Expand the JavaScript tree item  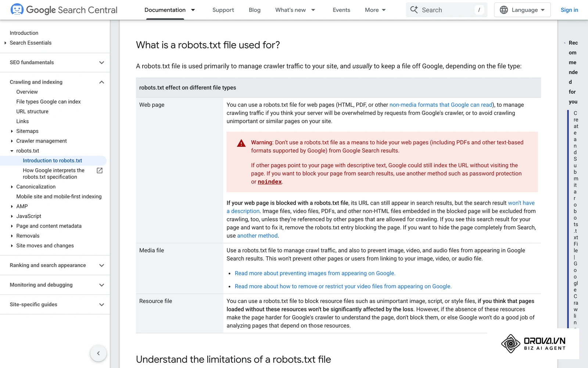pos(12,216)
